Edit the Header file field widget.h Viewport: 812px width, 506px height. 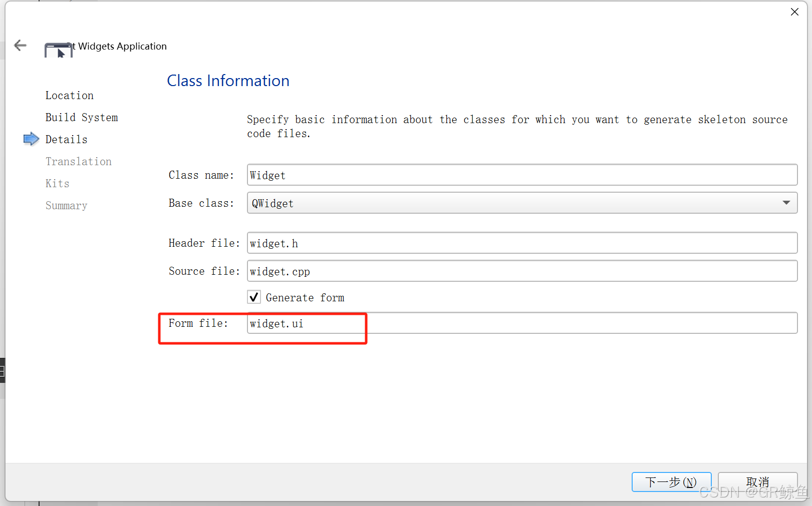pos(522,243)
